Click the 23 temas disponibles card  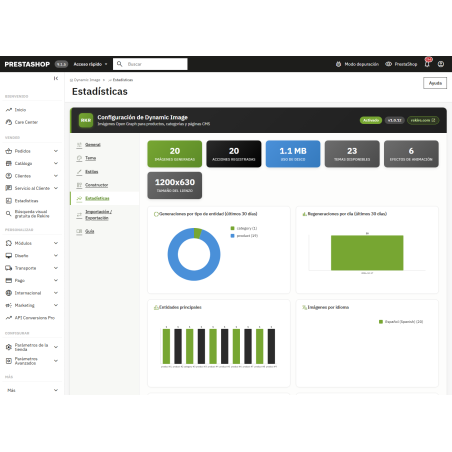[x=352, y=154]
